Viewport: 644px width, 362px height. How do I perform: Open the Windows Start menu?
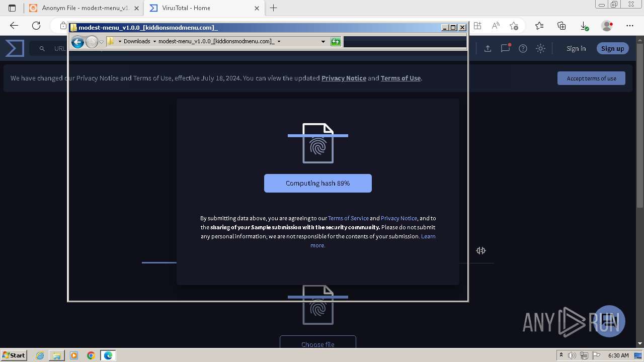14,355
